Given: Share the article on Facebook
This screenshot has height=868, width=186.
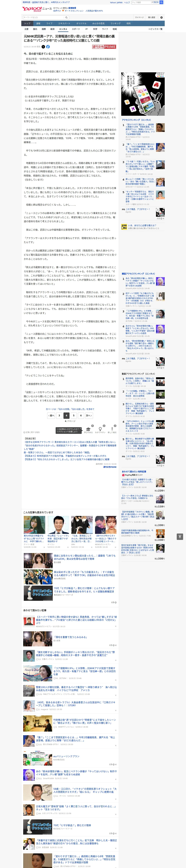Looking at the screenshot, I should point(48,47).
